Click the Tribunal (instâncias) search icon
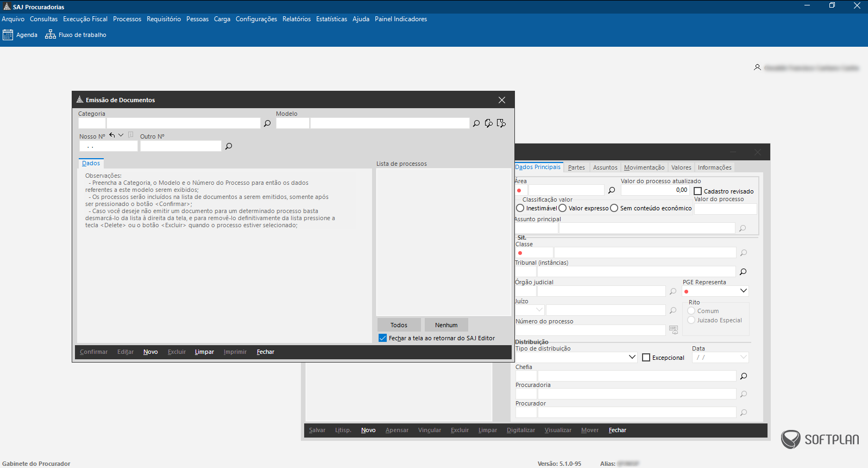This screenshot has width=868, height=468. coord(743,271)
